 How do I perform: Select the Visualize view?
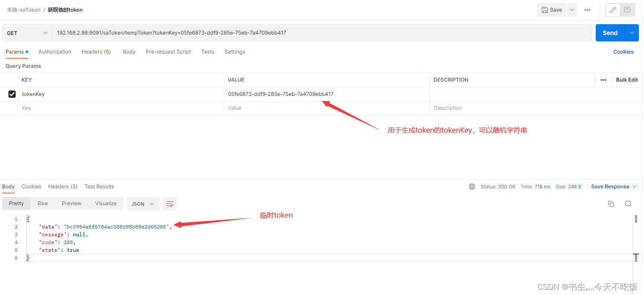point(106,203)
